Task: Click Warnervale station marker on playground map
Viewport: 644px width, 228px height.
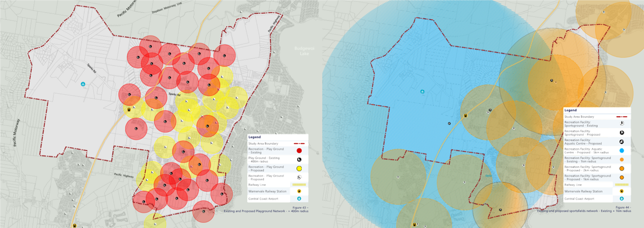Action: coord(129,110)
